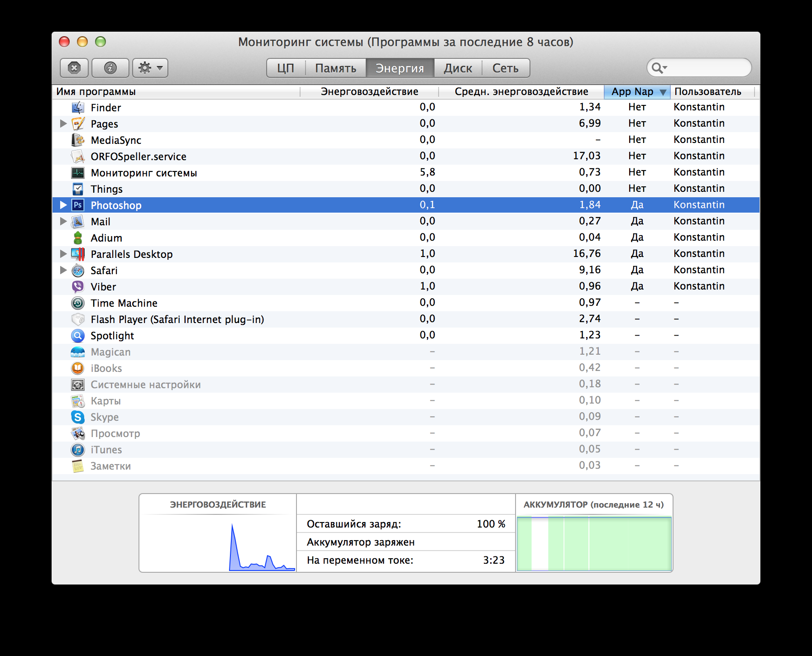The height and width of the screenshot is (656, 812).
Task: Click Да in the Adium row
Action: click(x=637, y=237)
